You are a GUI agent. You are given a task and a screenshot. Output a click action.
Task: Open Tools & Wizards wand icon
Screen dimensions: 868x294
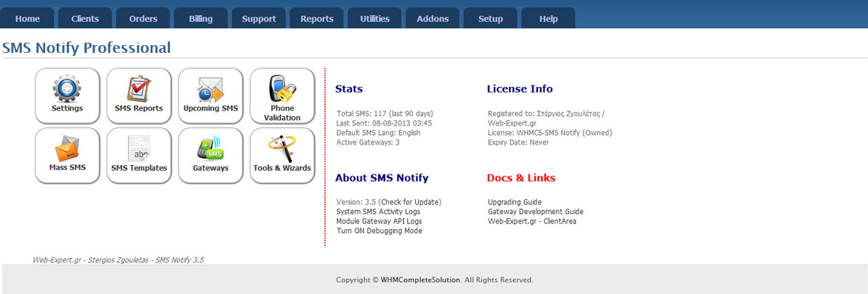click(282, 156)
